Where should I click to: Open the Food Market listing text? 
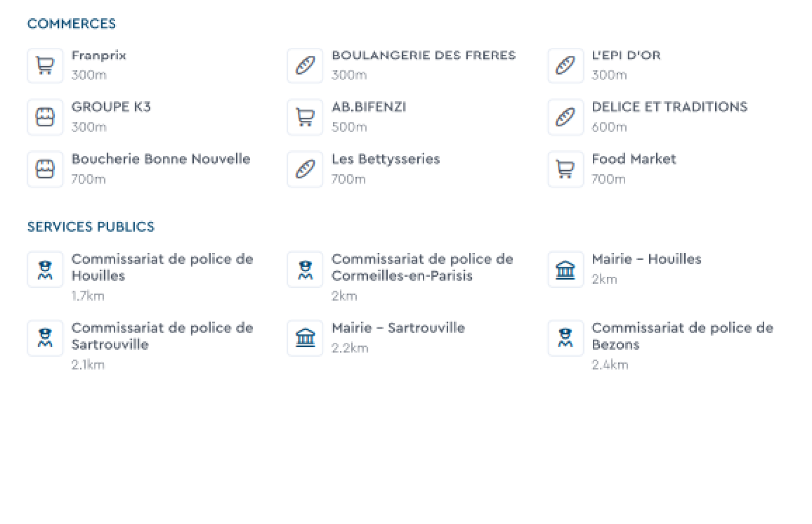point(633,159)
